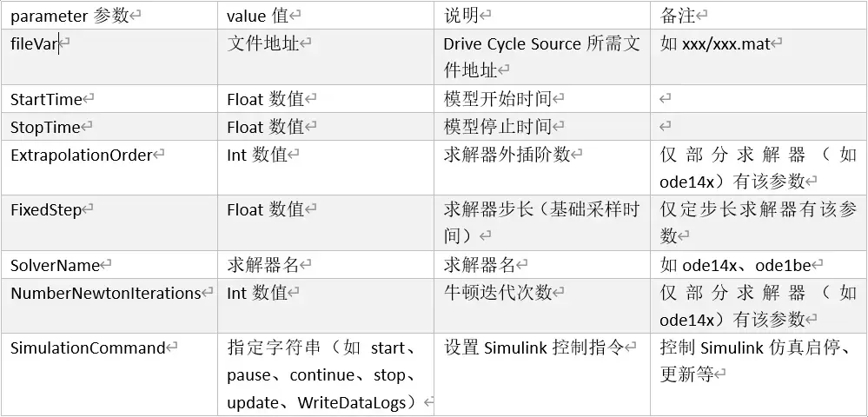Click the '牛顿迭代次数' description cell
868x417 pixels.
542,306
